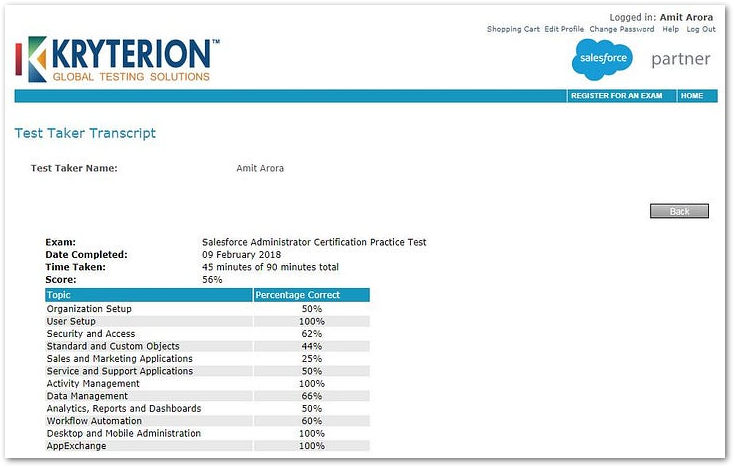Open Register For An Exam menu
734x467 pixels.
617,95
